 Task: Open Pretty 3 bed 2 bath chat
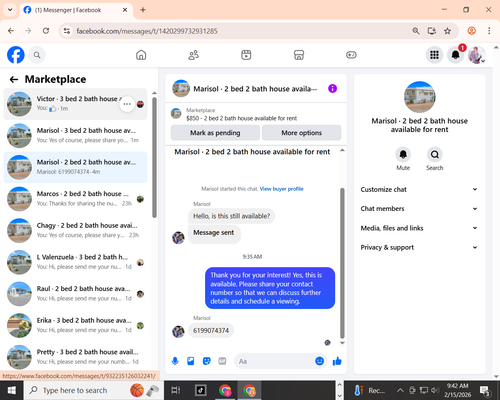click(x=75, y=357)
